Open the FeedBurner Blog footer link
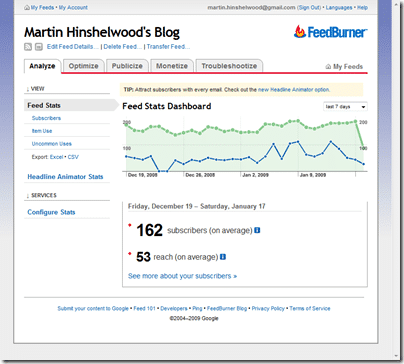The image size is (404, 364). coord(227,309)
